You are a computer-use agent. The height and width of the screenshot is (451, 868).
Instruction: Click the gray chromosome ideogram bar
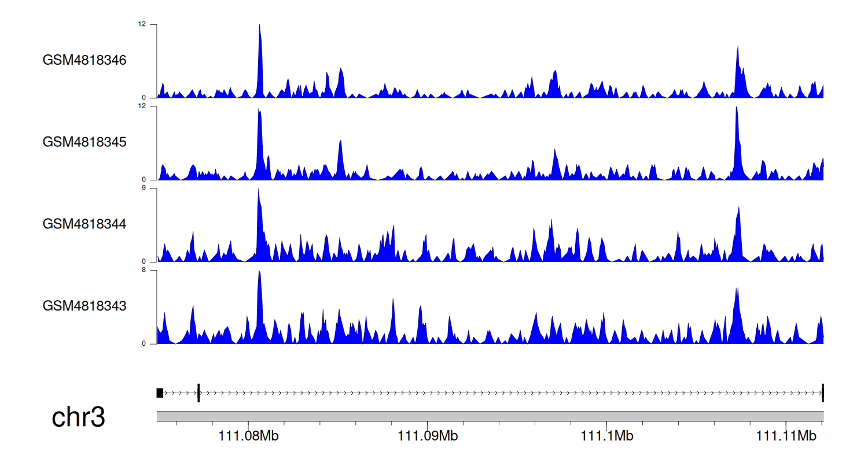pyautogui.click(x=490, y=416)
